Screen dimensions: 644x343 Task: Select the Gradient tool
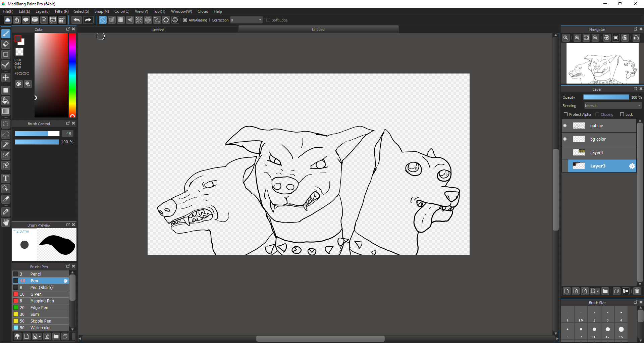click(x=6, y=111)
